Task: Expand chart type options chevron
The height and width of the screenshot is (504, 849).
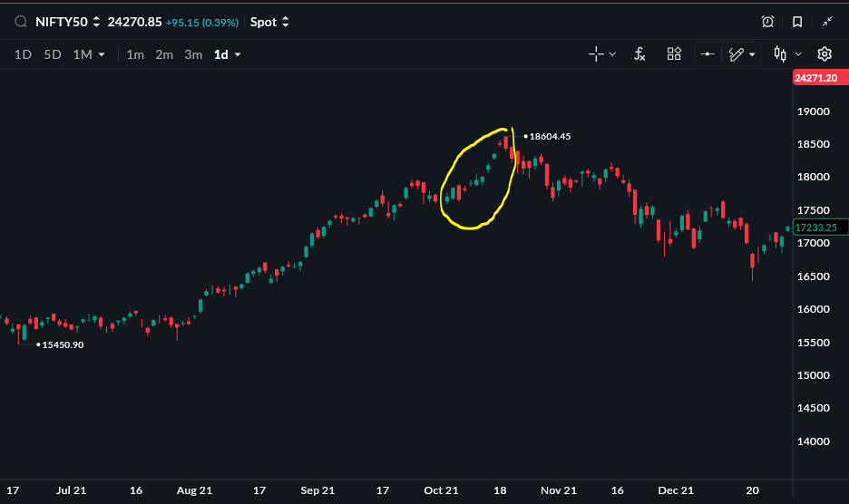Action: click(798, 54)
